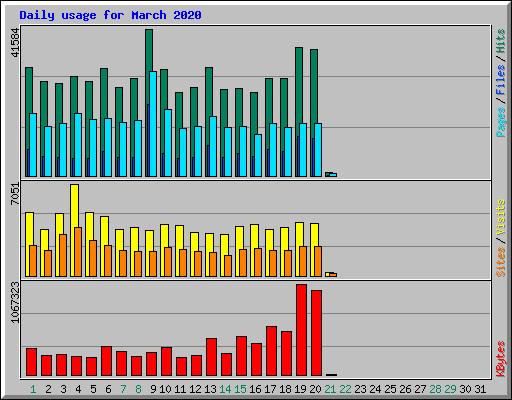Click the 7051 visits axis value
The width and height of the screenshot is (512, 400).
[x=15, y=194]
